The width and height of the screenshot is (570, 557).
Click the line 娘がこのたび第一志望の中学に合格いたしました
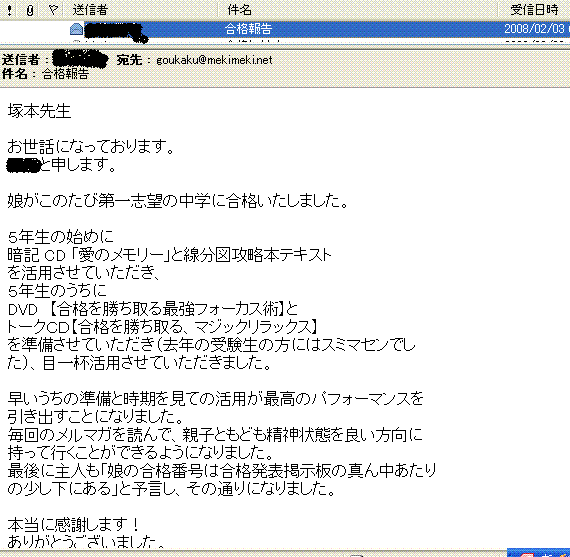pos(178,201)
